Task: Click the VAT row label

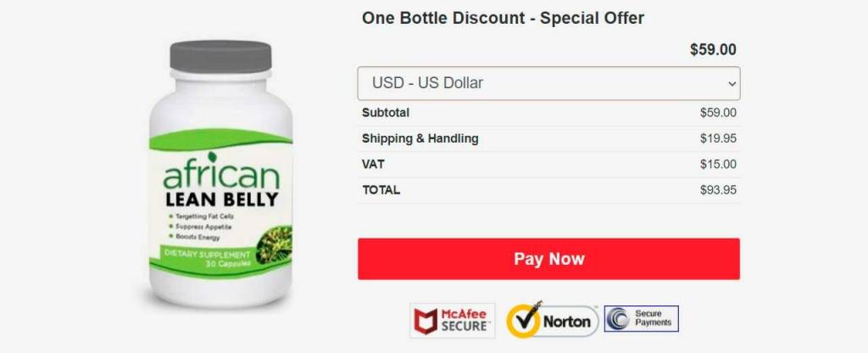Action: (x=373, y=164)
